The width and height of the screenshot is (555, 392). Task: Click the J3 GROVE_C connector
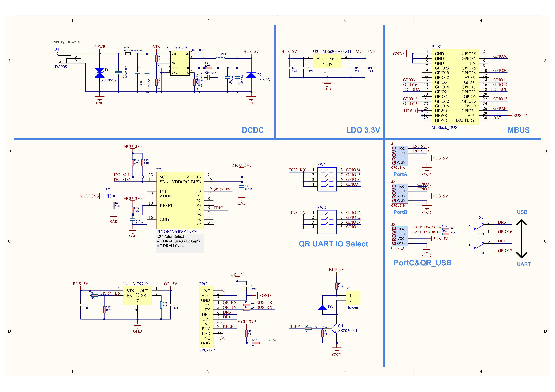(400, 236)
